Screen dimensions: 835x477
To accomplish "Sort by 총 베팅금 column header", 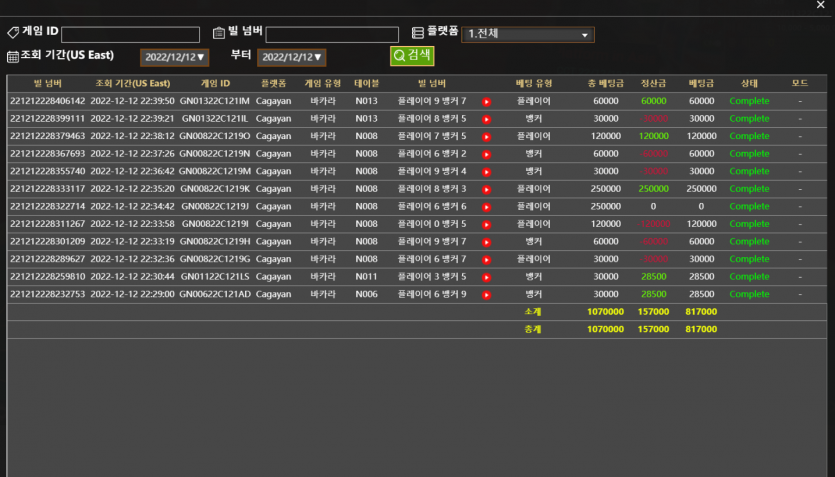I will point(605,84).
